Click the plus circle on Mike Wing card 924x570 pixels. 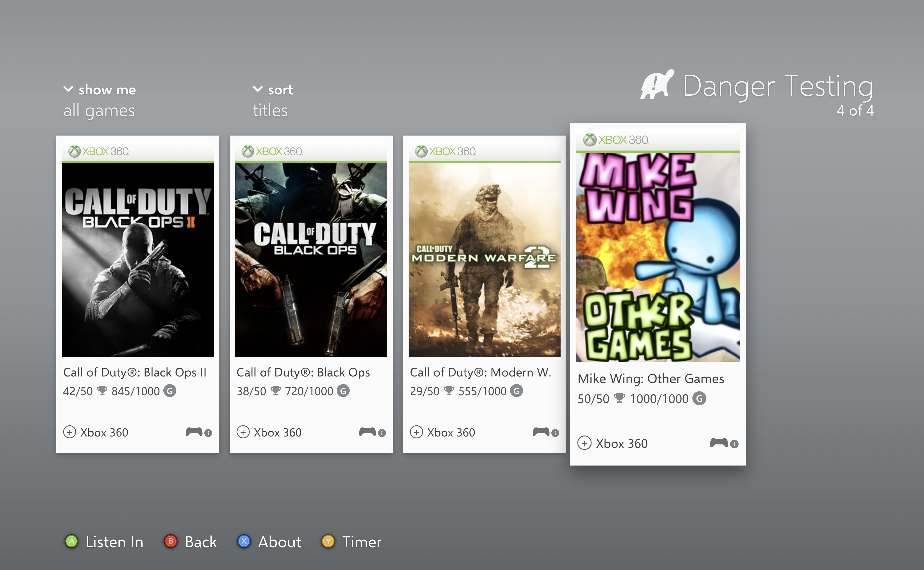point(584,443)
